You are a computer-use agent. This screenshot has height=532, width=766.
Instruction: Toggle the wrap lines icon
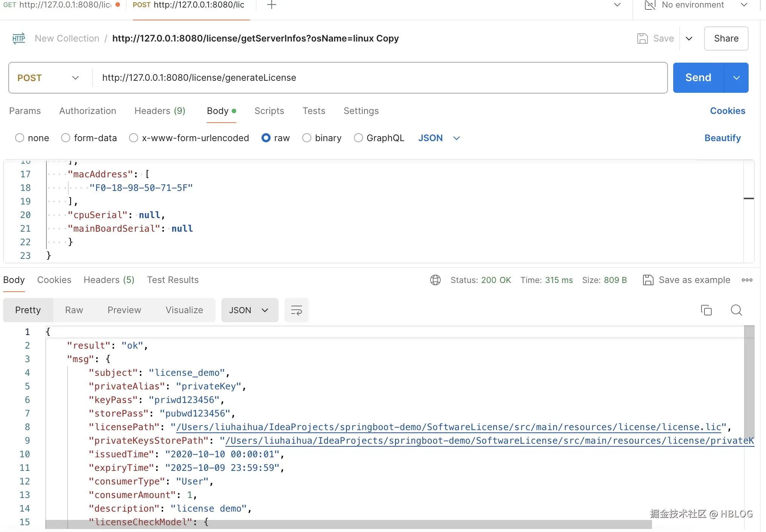296,310
